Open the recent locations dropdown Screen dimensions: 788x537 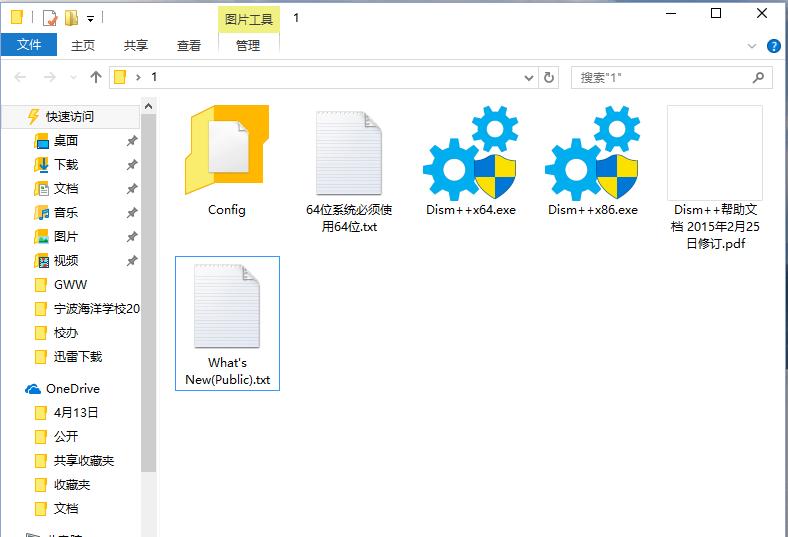[x=73, y=77]
